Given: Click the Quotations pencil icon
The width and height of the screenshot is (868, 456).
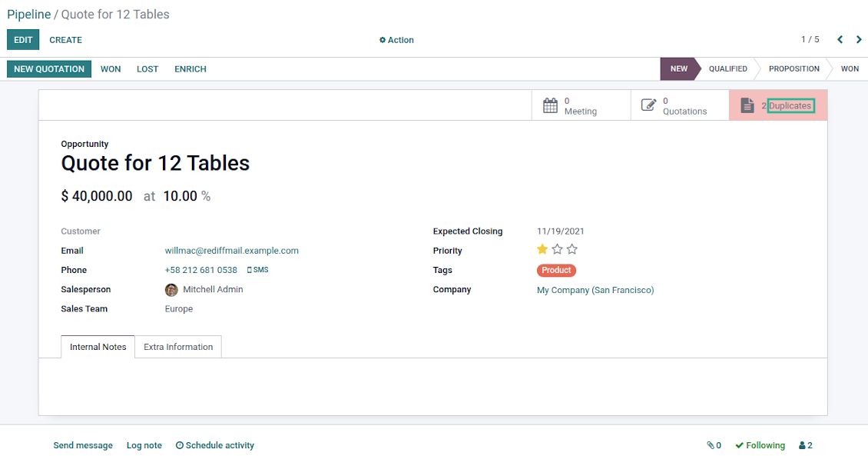Looking at the screenshot, I should pos(649,105).
